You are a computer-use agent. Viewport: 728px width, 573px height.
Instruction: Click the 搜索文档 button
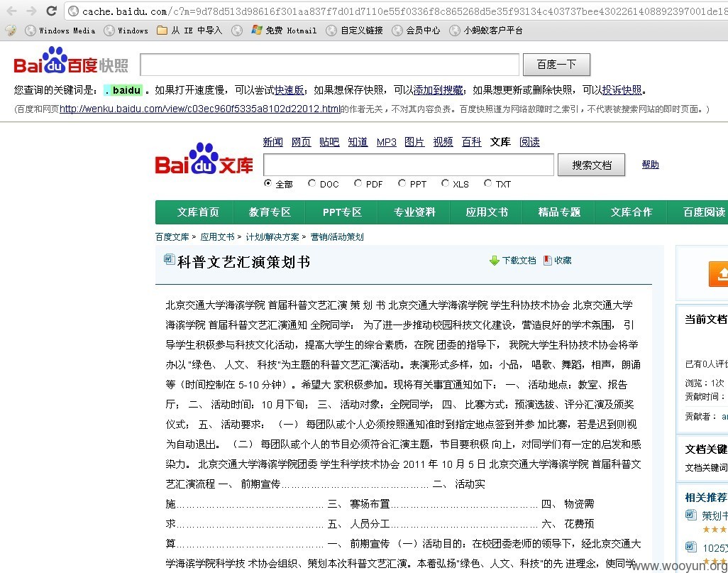click(592, 165)
